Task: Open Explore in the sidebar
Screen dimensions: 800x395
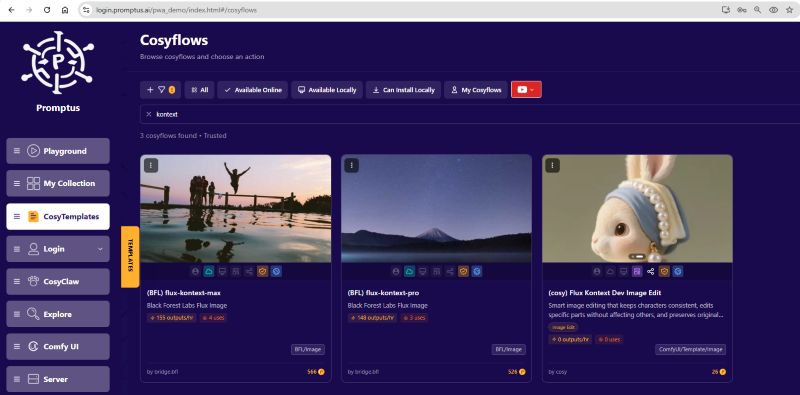Action: click(58, 314)
